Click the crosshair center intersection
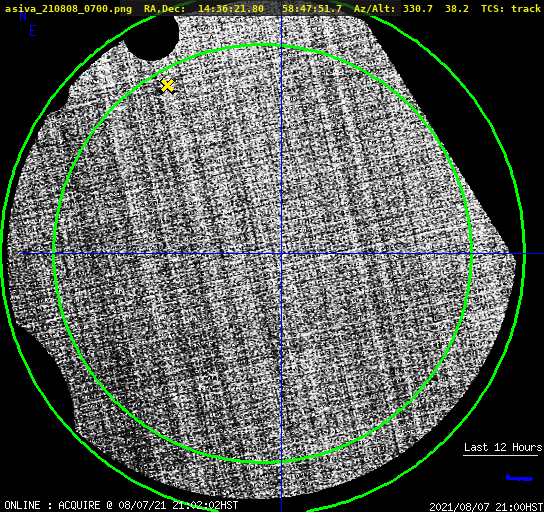The width and height of the screenshot is (544, 512). [x=281, y=254]
